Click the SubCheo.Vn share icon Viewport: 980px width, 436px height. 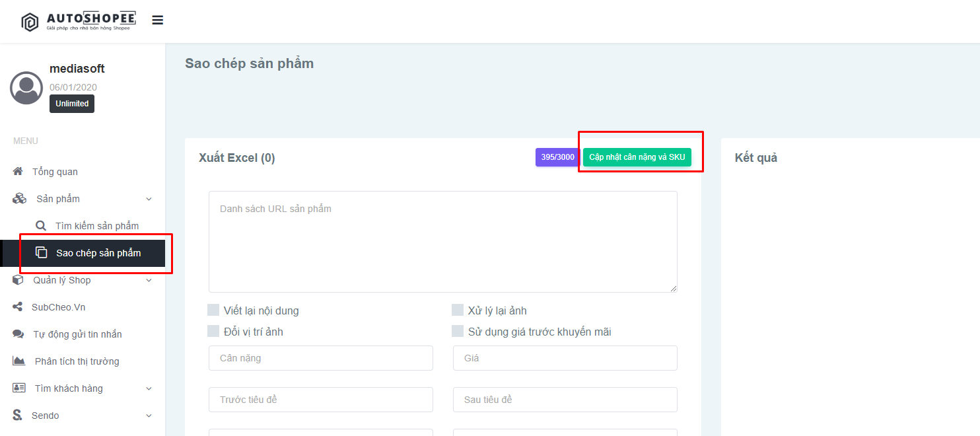coord(18,307)
